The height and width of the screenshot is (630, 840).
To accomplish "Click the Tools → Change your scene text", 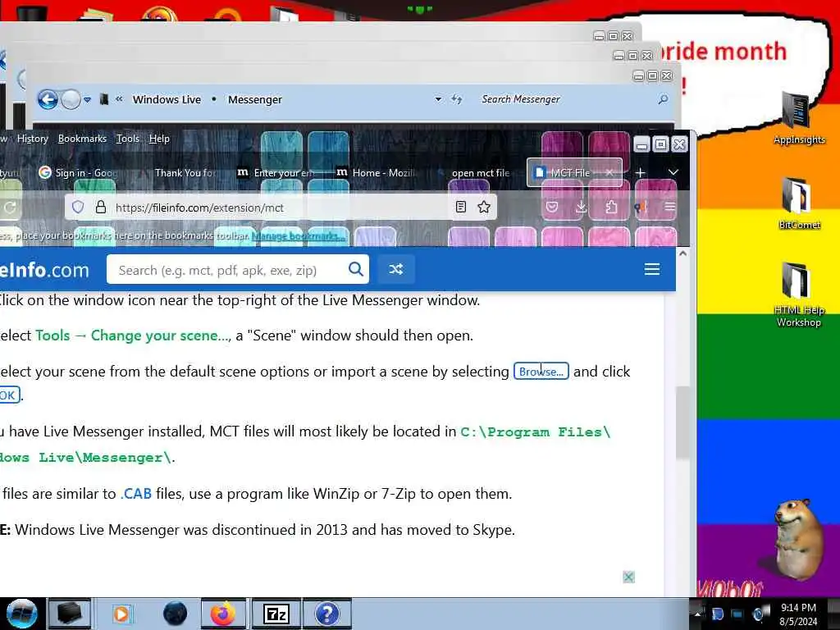I will point(132,336).
